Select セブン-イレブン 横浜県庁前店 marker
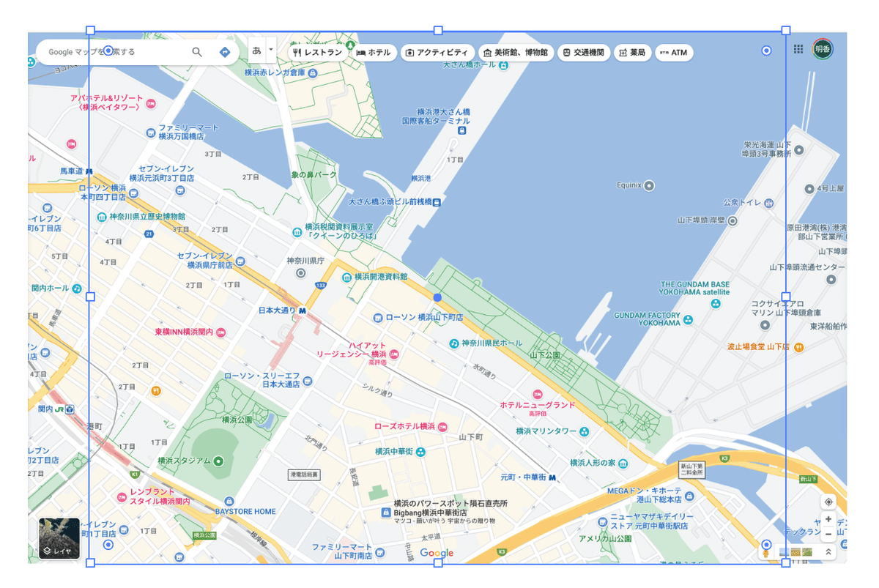 click(241, 261)
